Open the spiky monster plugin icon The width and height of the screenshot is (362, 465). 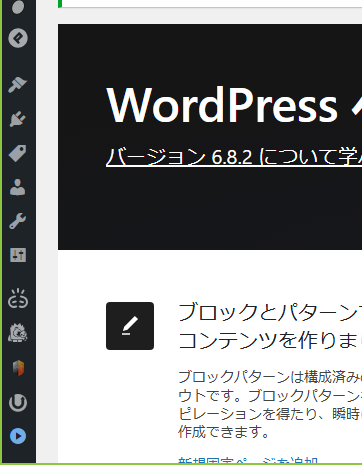pos(18,333)
